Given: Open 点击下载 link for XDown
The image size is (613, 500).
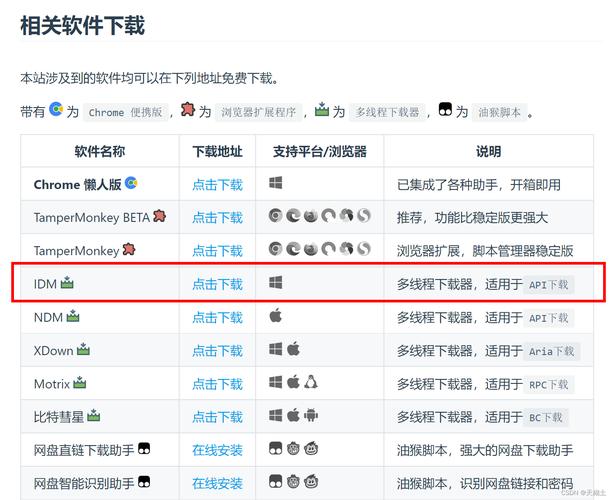Looking at the screenshot, I should coord(217,351).
